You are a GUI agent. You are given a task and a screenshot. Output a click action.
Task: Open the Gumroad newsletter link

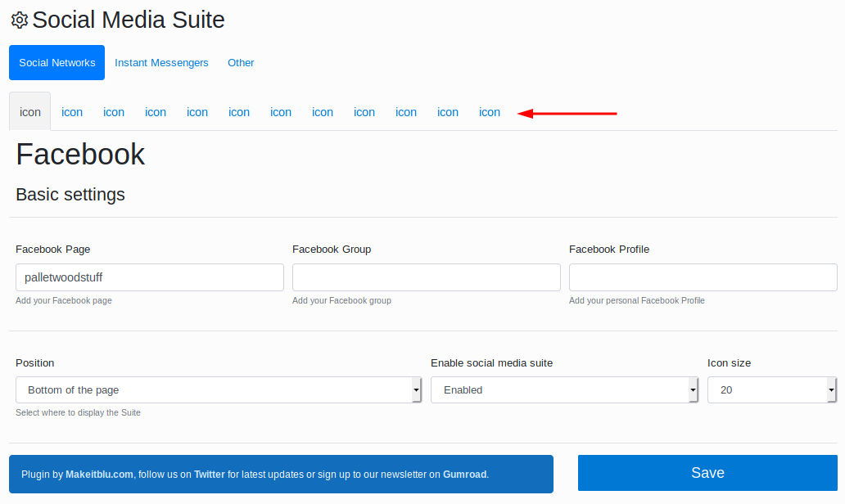(x=464, y=475)
